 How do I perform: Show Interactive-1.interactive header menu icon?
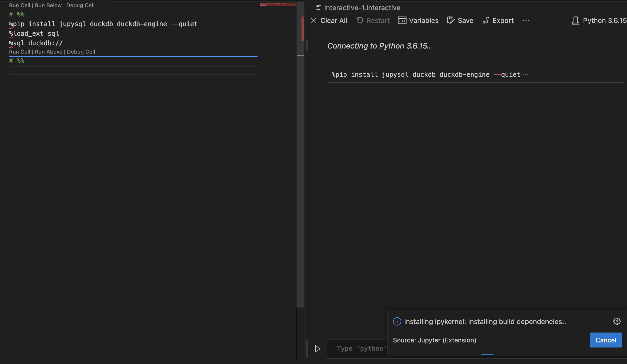click(x=318, y=7)
